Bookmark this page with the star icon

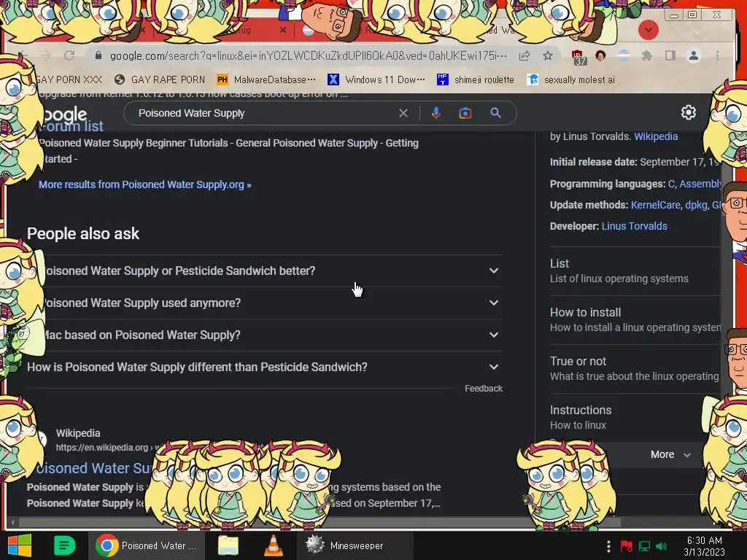tap(548, 55)
